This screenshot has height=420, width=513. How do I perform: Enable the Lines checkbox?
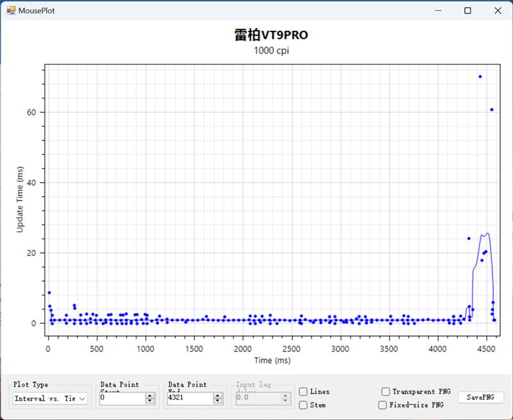point(303,392)
